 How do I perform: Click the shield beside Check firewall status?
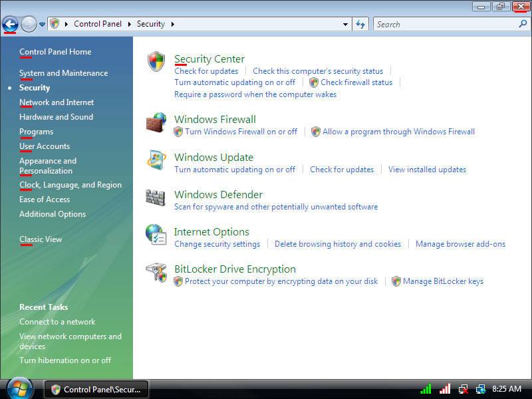(314, 82)
